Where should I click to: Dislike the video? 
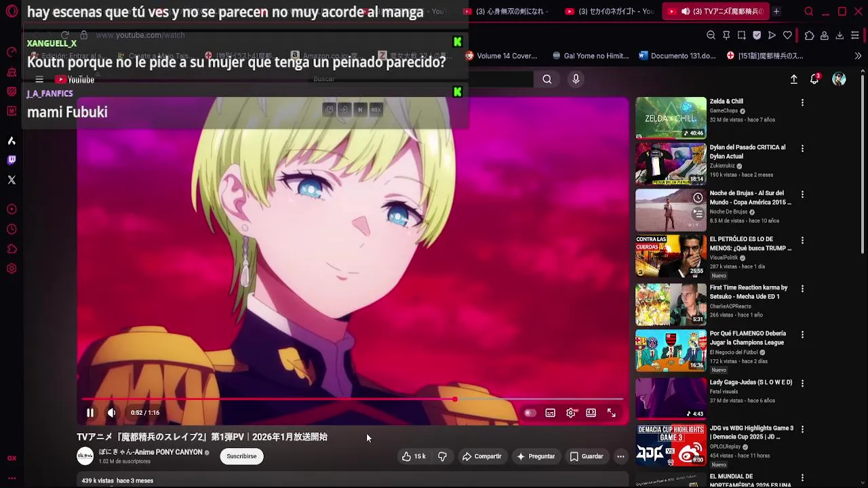click(x=442, y=456)
